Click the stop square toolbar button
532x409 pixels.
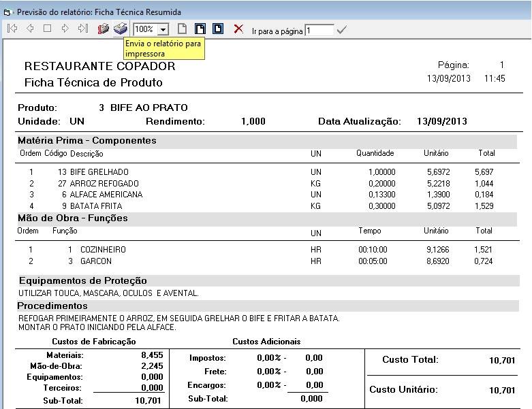point(47,29)
